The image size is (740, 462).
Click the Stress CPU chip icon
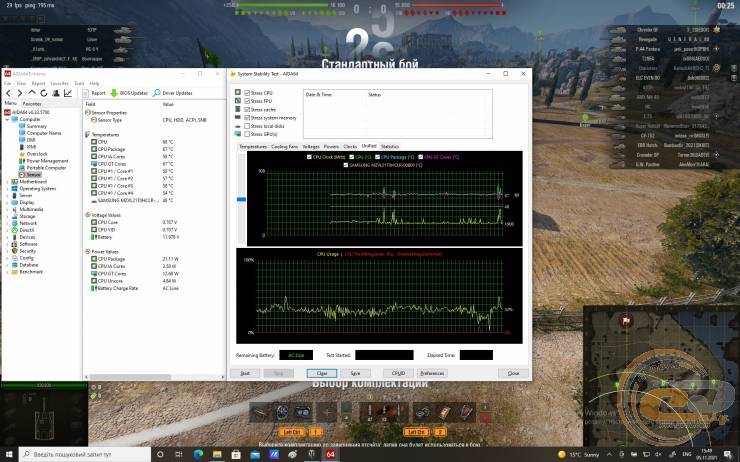click(x=238, y=92)
